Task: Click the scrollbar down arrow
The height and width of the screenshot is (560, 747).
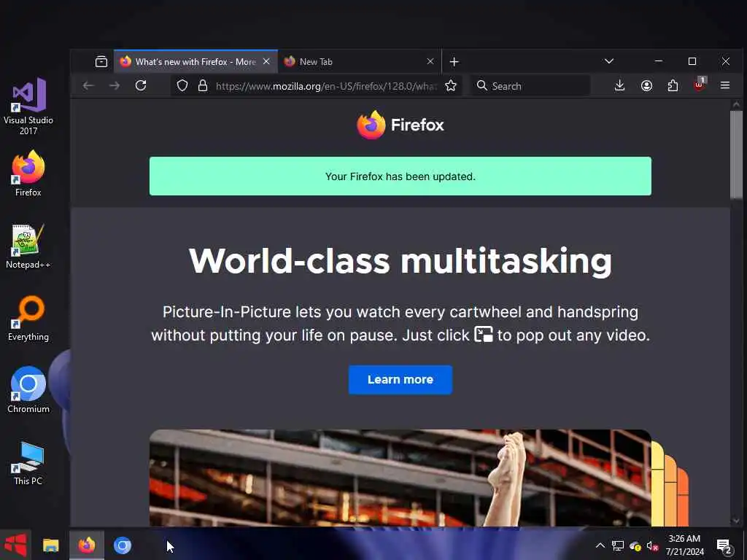Action: 736,521
